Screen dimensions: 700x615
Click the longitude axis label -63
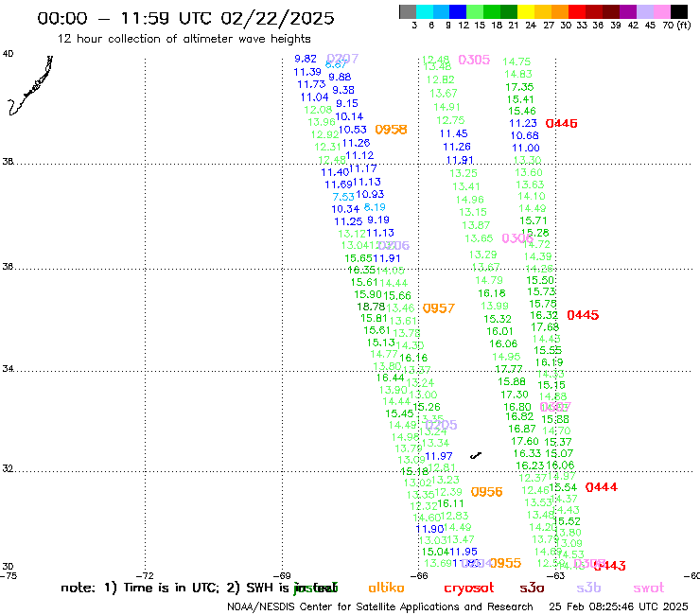point(557,576)
